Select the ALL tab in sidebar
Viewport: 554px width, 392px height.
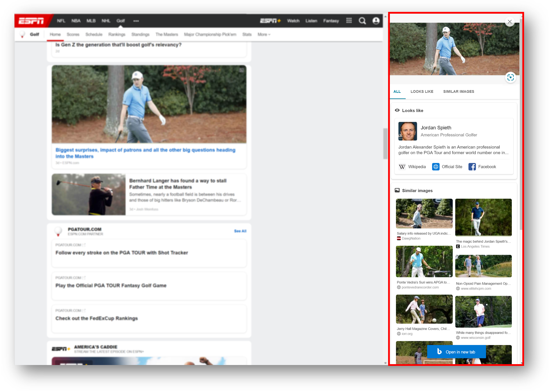(x=397, y=92)
